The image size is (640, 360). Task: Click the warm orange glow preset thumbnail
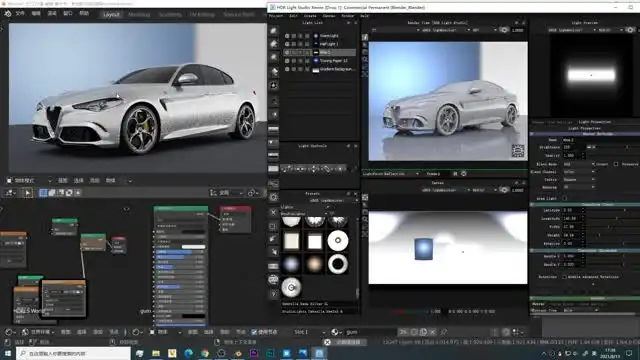click(315, 264)
